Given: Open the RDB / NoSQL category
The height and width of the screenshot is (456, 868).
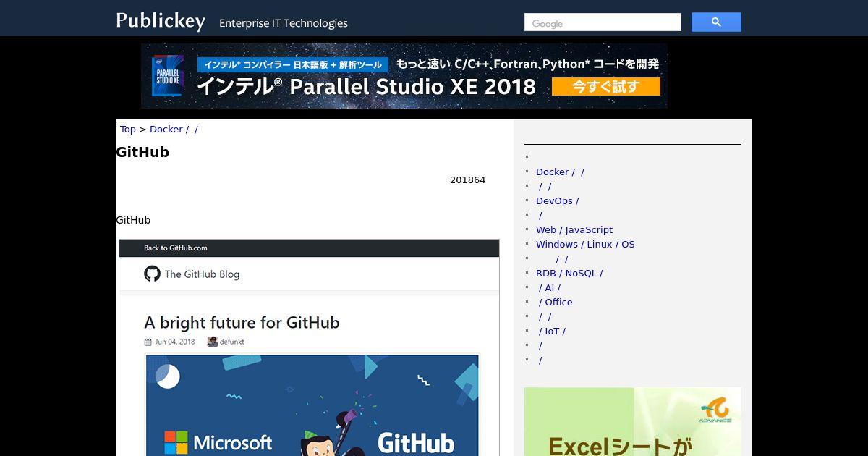Looking at the screenshot, I should pyautogui.click(x=569, y=273).
